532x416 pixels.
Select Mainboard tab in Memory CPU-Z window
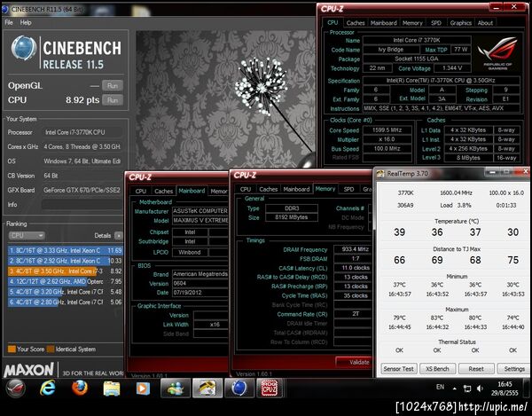click(x=296, y=189)
